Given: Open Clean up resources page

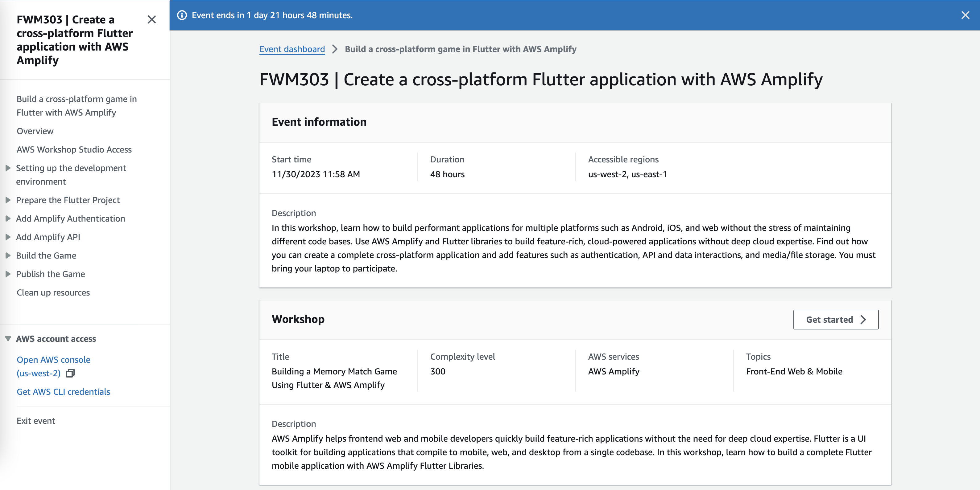Looking at the screenshot, I should [53, 293].
